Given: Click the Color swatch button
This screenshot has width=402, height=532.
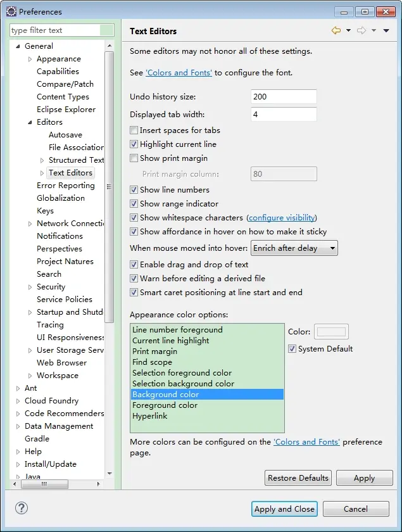Looking at the screenshot, I should [331, 331].
